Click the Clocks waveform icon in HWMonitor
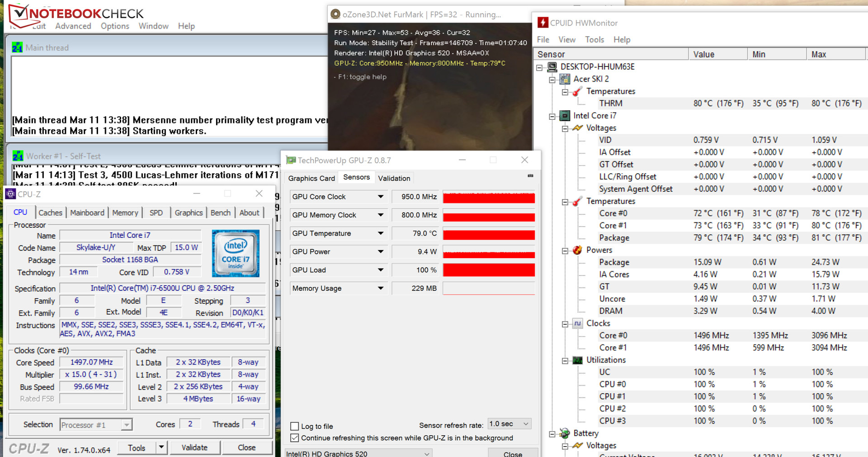The image size is (868, 457). 577,323
